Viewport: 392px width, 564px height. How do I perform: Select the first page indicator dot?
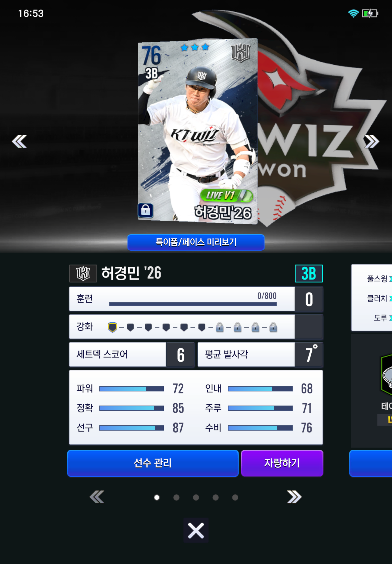[157, 497]
